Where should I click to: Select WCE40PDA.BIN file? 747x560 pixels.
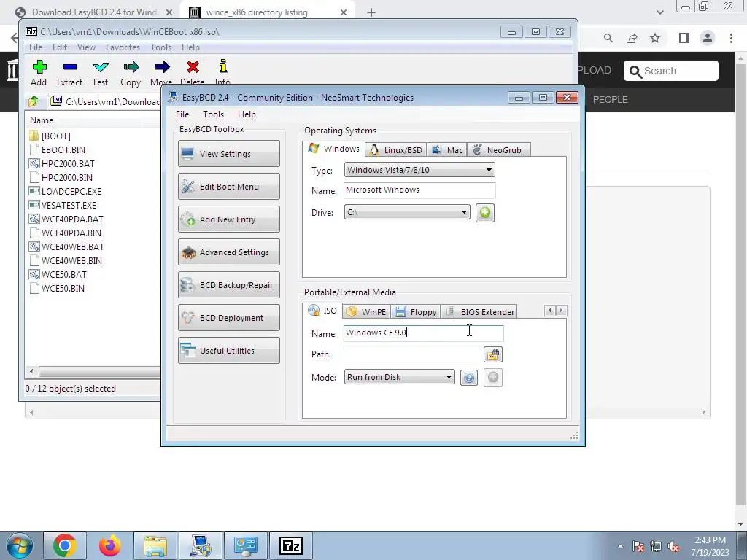[65, 233]
